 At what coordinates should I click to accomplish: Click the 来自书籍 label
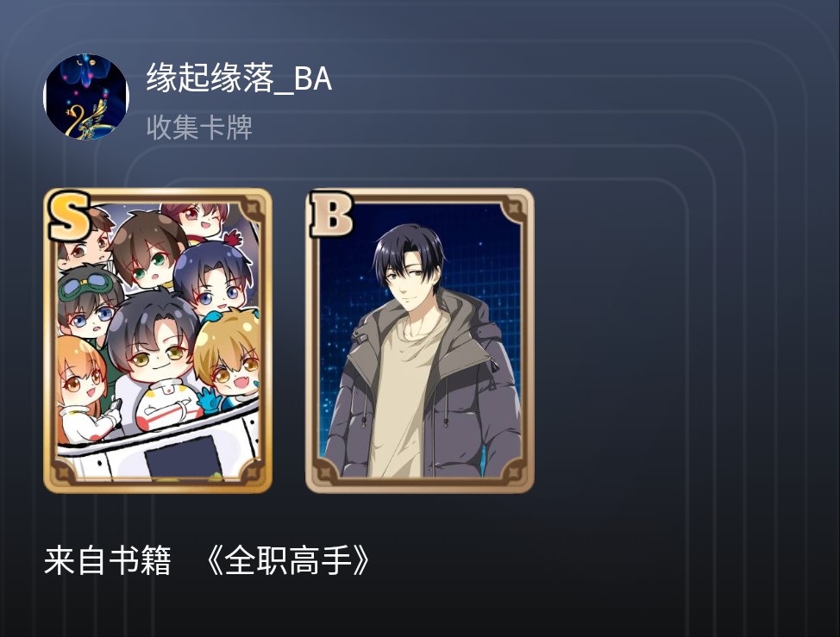[x=107, y=560]
